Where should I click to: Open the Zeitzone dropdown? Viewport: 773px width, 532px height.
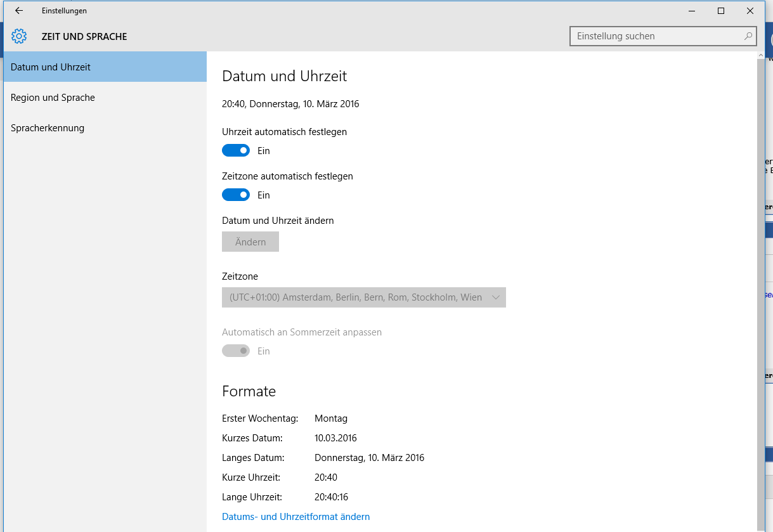[x=355, y=297]
